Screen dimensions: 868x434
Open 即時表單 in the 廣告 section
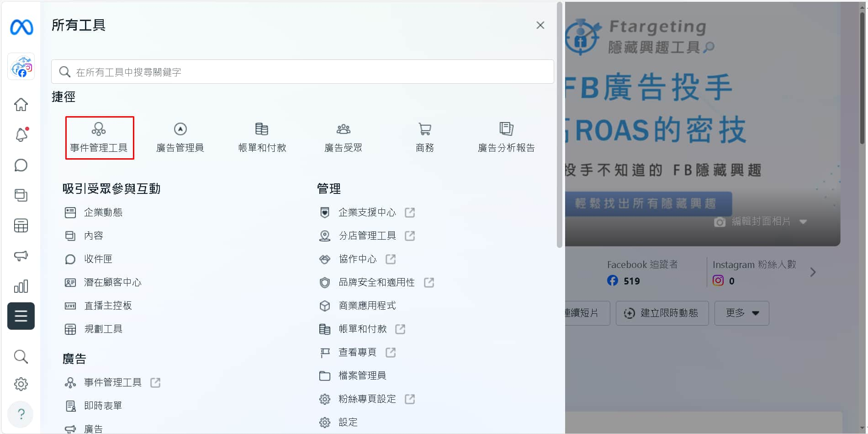coord(94,406)
